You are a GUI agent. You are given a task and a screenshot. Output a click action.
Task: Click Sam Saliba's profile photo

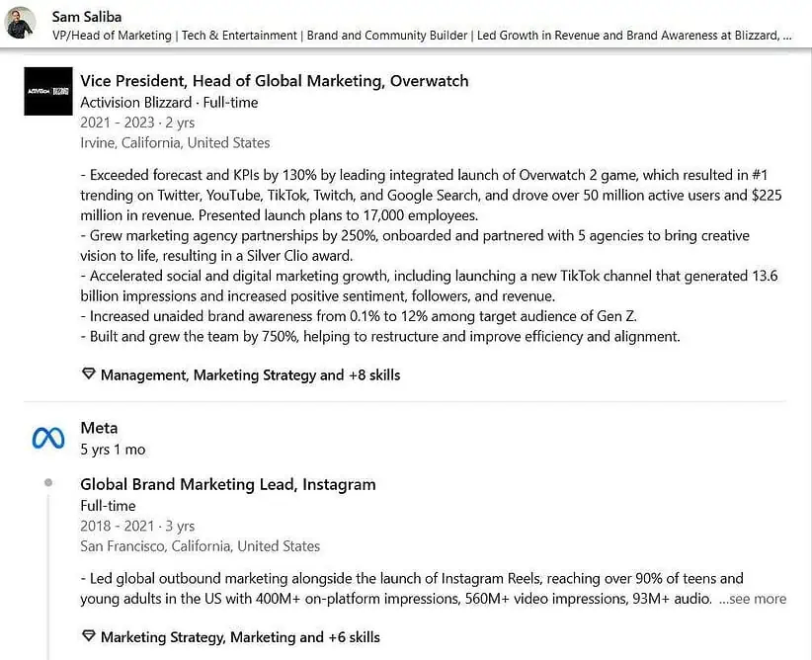point(21,22)
